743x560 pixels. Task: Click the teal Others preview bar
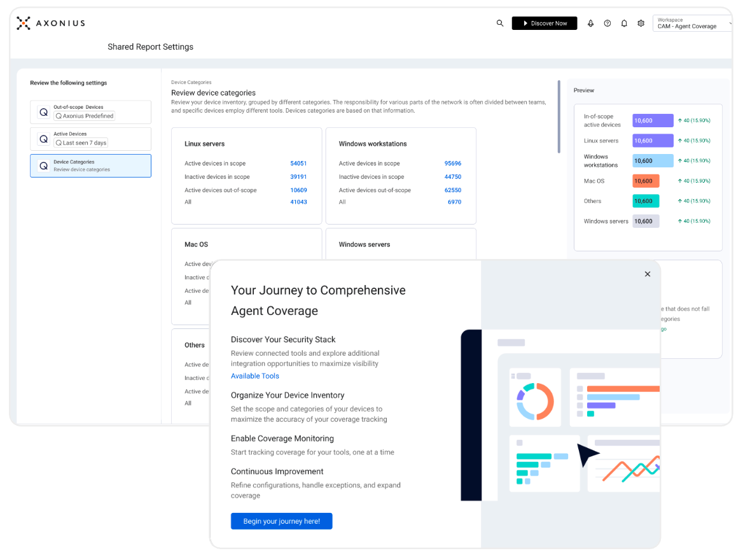[646, 201]
